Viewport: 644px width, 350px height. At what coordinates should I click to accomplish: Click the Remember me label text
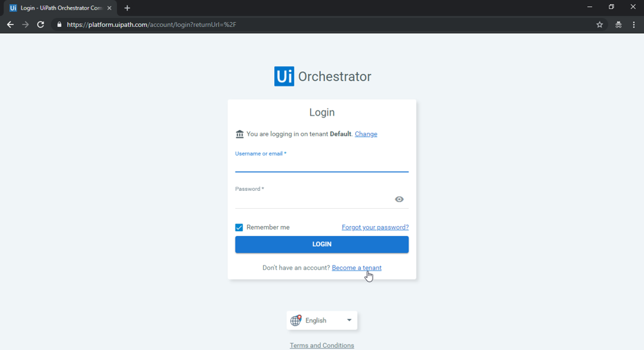tap(268, 228)
